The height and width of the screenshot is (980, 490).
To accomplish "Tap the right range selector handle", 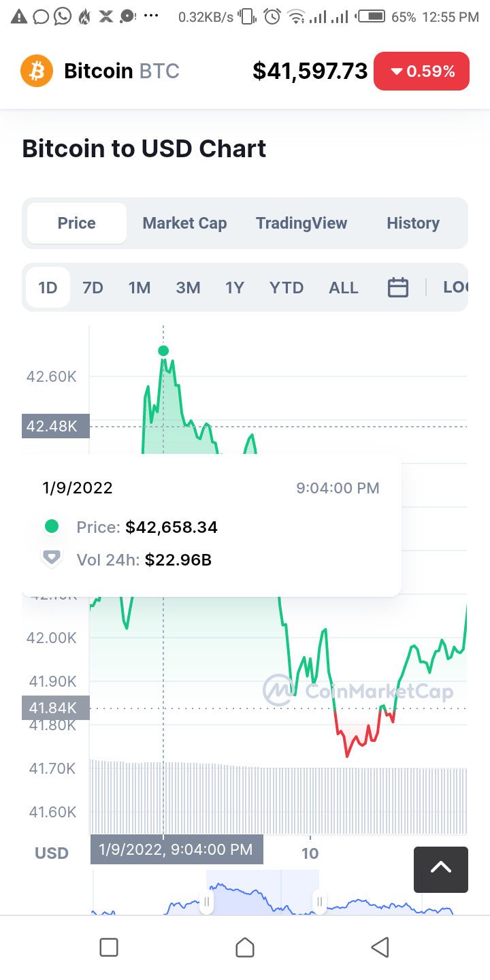I will coord(319,902).
